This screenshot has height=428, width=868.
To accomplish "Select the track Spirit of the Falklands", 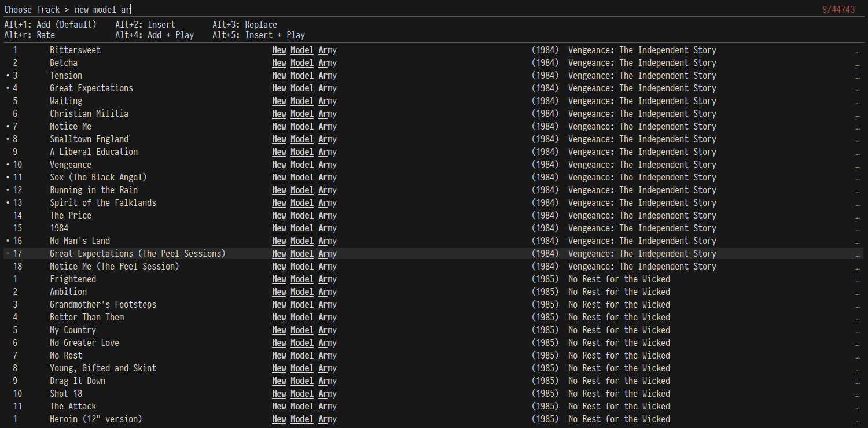I will 434,202.
